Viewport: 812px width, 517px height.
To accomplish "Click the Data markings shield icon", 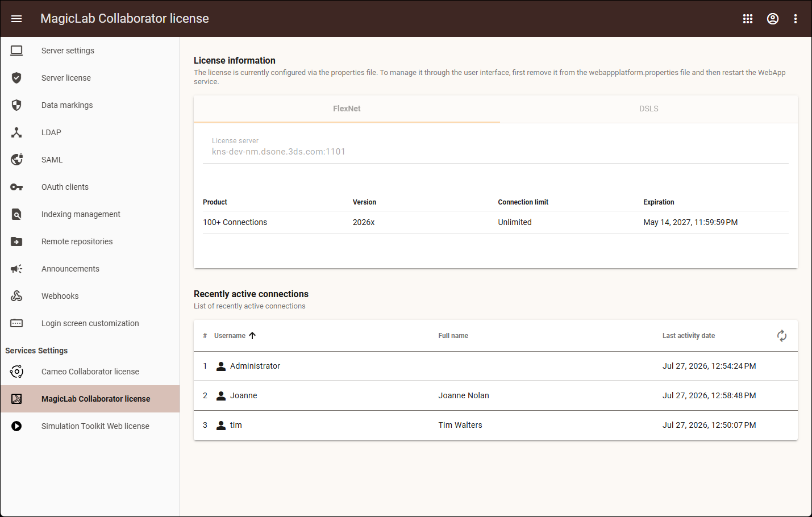I will coord(16,105).
